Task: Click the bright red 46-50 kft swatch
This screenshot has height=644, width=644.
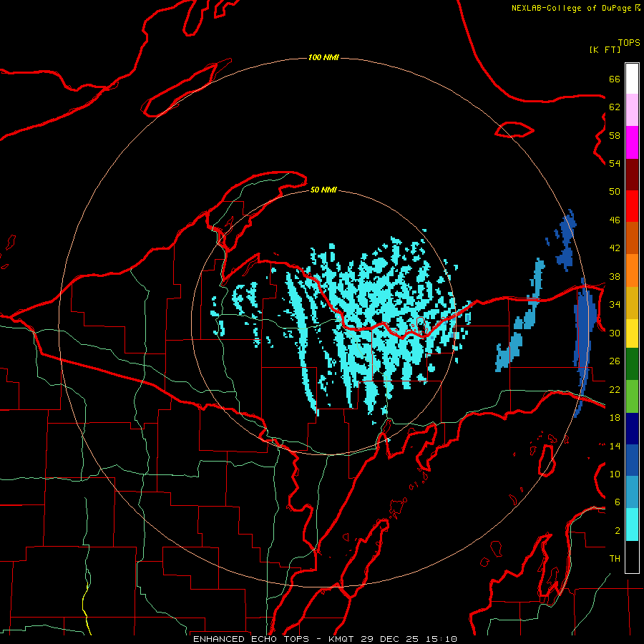Action: [632, 206]
